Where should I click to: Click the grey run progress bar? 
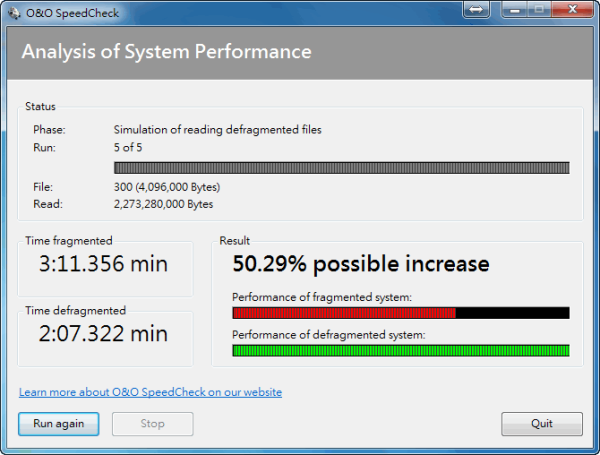tap(342, 168)
